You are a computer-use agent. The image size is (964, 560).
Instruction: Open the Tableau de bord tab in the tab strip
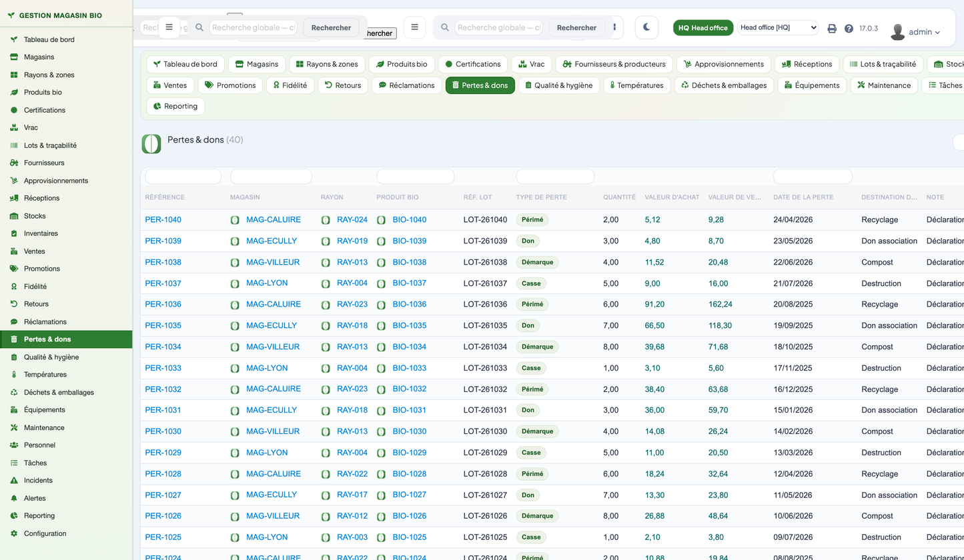(x=185, y=65)
